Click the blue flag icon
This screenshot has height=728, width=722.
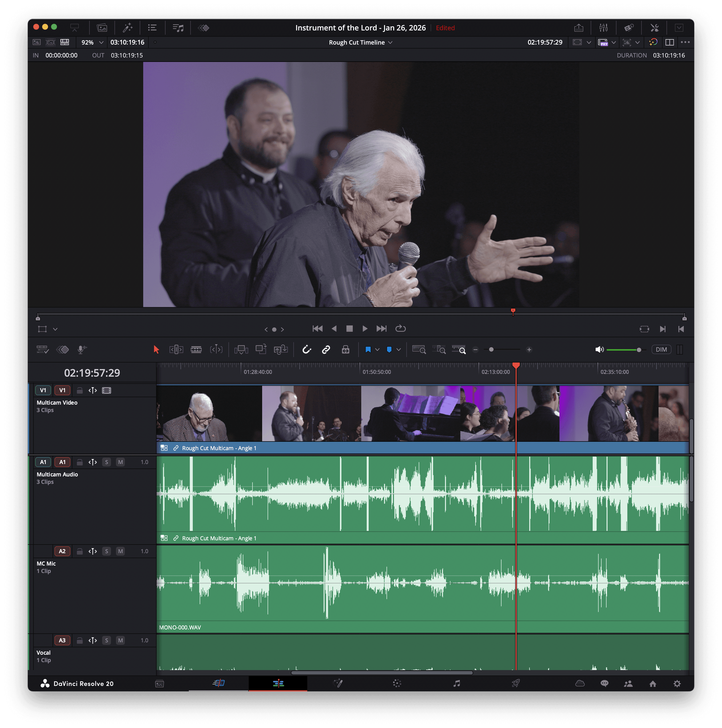pyautogui.click(x=368, y=350)
